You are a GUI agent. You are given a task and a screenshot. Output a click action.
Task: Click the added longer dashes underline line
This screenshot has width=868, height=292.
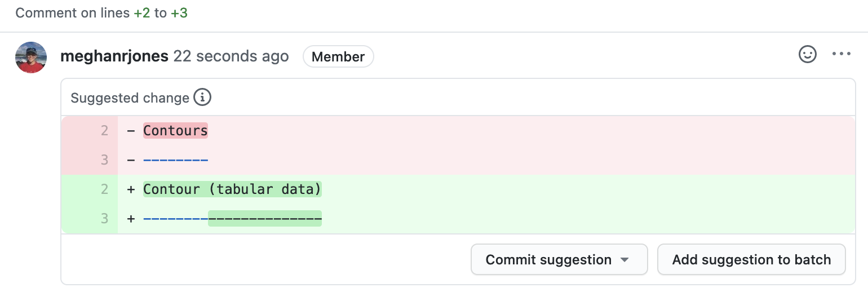tap(232, 219)
